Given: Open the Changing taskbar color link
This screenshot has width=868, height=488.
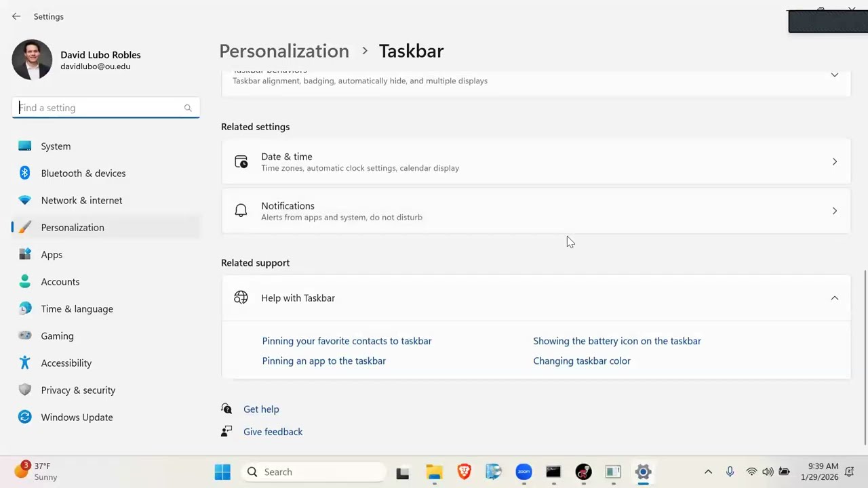Looking at the screenshot, I should coord(582,361).
